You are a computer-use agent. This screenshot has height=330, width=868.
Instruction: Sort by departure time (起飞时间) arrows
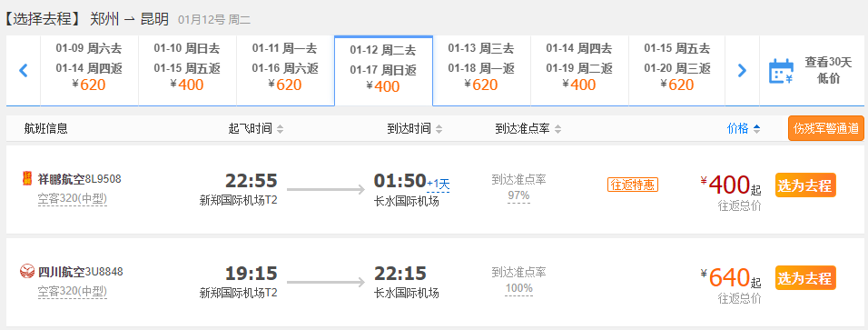pos(281,129)
